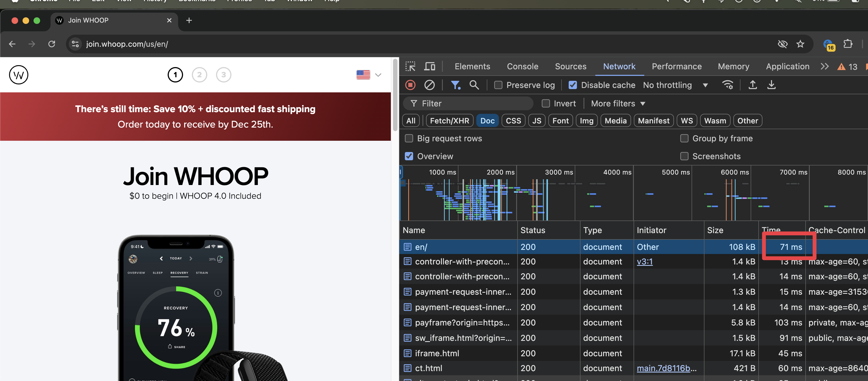Click the eye-slash tracking protection icon
The image size is (868, 381).
[783, 44]
